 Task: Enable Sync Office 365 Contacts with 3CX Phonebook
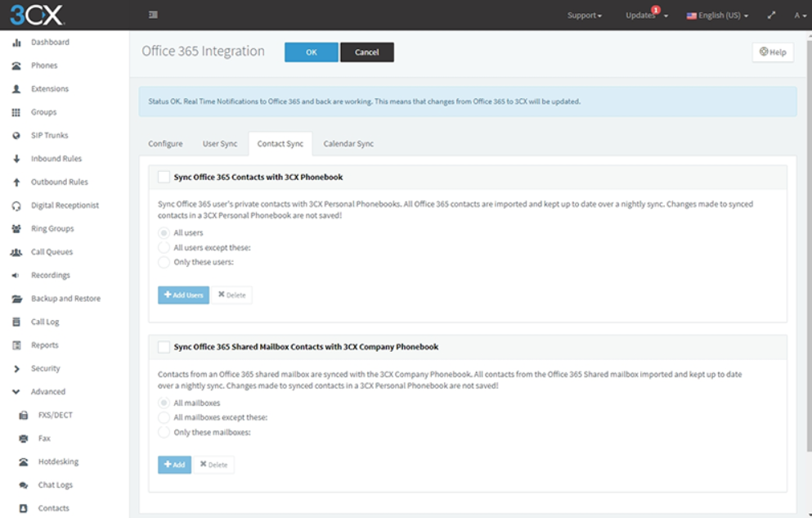coord(164,177)
